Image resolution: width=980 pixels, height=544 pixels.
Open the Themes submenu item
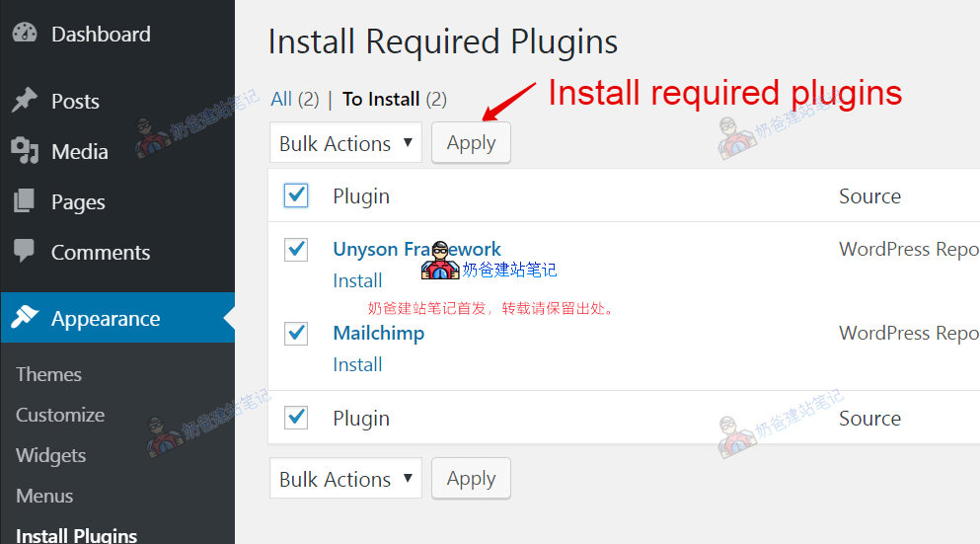48,374
